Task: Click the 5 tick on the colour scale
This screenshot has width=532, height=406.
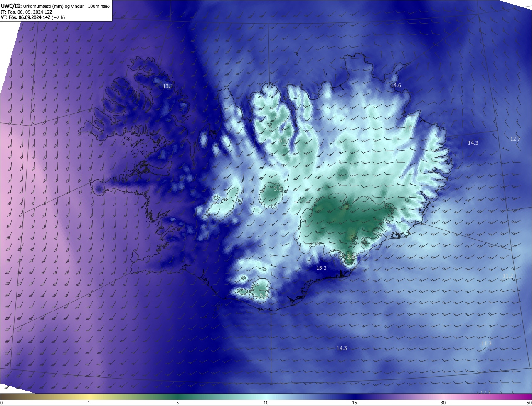Action: tap(177, 403)
